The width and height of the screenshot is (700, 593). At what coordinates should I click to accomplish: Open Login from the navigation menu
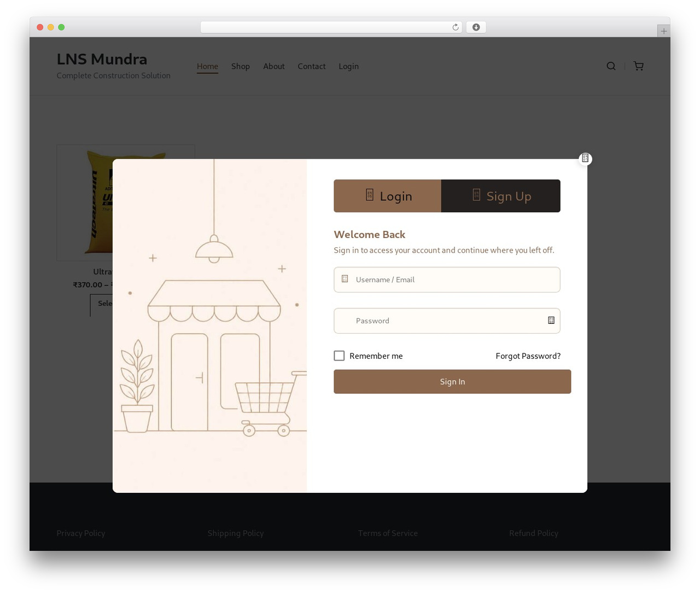348,66
